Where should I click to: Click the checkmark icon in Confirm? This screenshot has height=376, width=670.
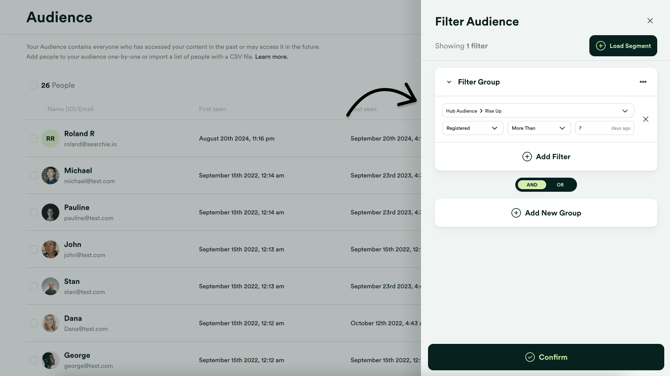(x=530, y=357)
